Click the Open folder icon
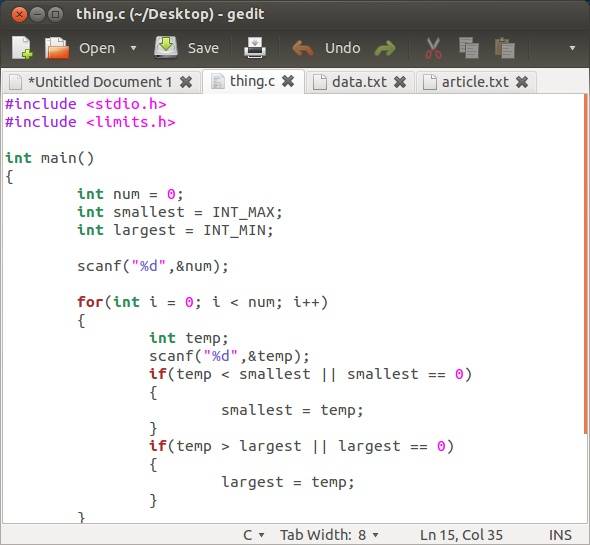This screenshot has width=590, height=545. (x=57, y=48)
